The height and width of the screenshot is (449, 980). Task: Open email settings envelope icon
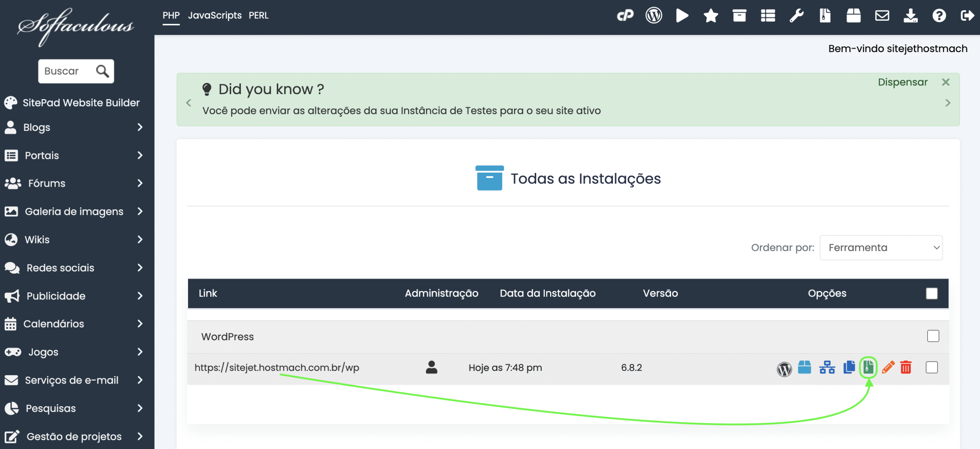coord(882,16)
